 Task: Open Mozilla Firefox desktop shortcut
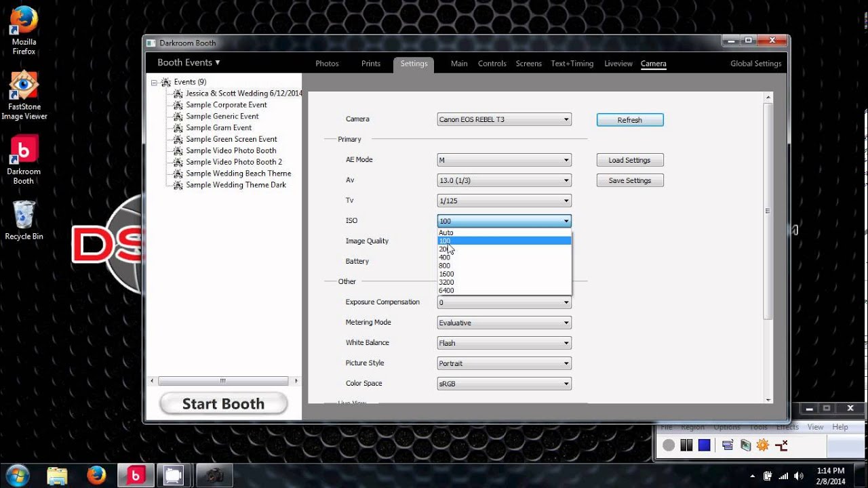[24, 30]
